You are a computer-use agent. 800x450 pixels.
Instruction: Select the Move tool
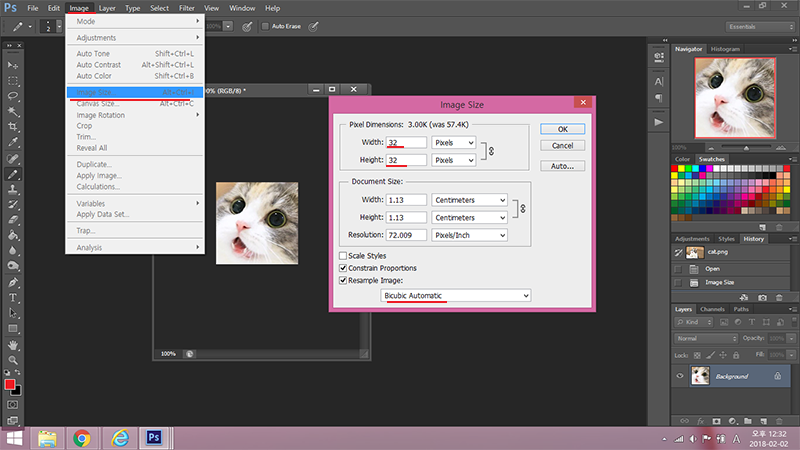(x=13, y=65)
